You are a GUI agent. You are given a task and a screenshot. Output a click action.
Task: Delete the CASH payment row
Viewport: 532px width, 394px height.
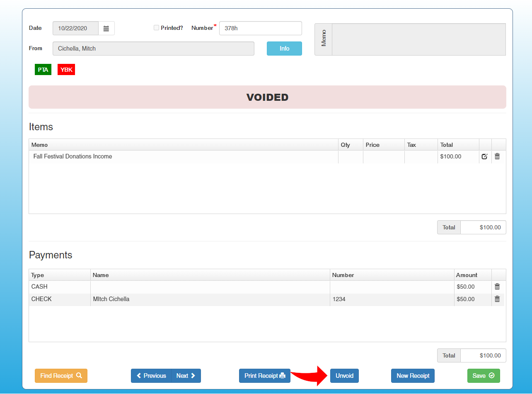[497, 287]
